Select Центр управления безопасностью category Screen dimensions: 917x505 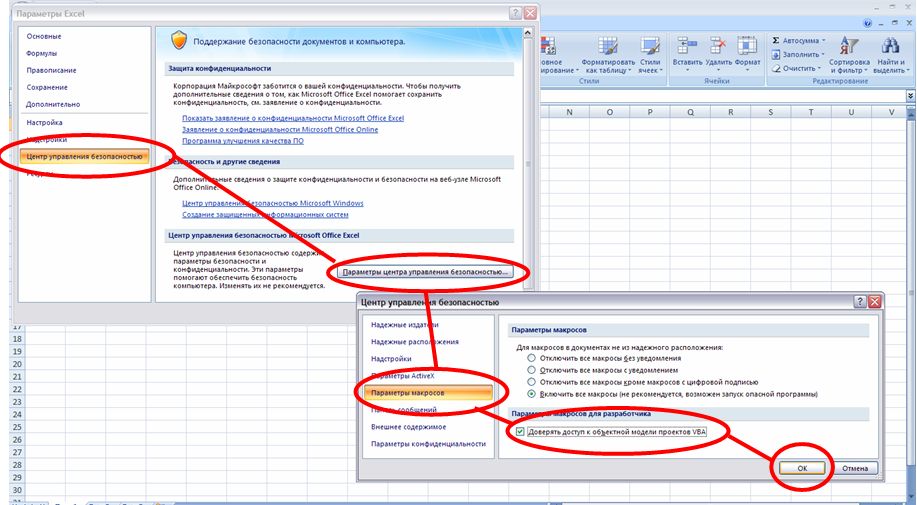(84, 156)
